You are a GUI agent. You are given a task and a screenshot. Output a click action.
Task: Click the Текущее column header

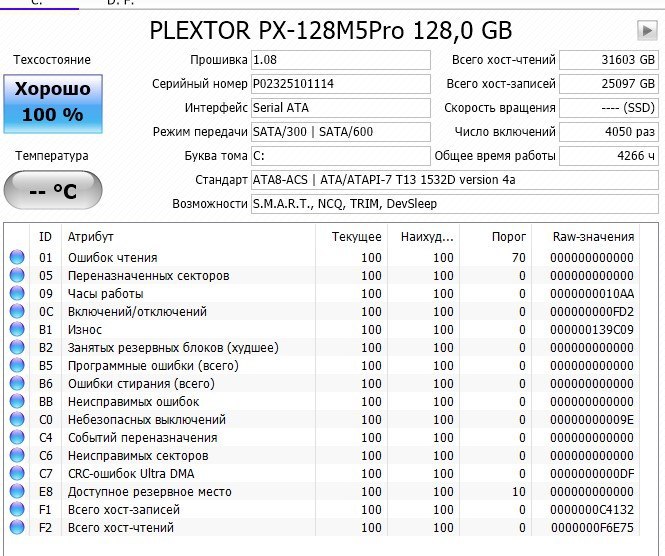(352, 237)
